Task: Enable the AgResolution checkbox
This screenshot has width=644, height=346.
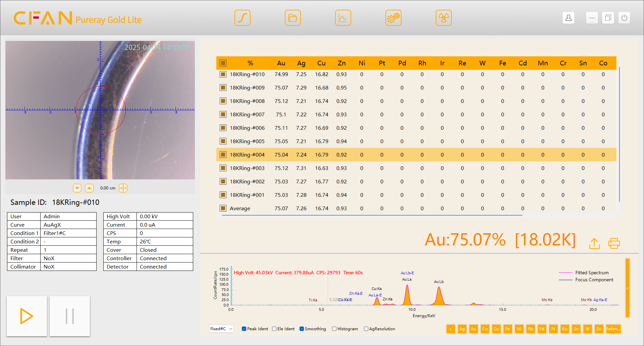Action: point(366,329)
